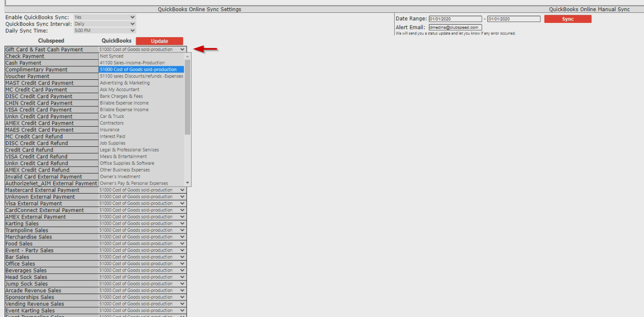Click the Invalid Card External Payment label
Image resolution: width=644 pixels, height=317 pixels.
tap(44, 177)
